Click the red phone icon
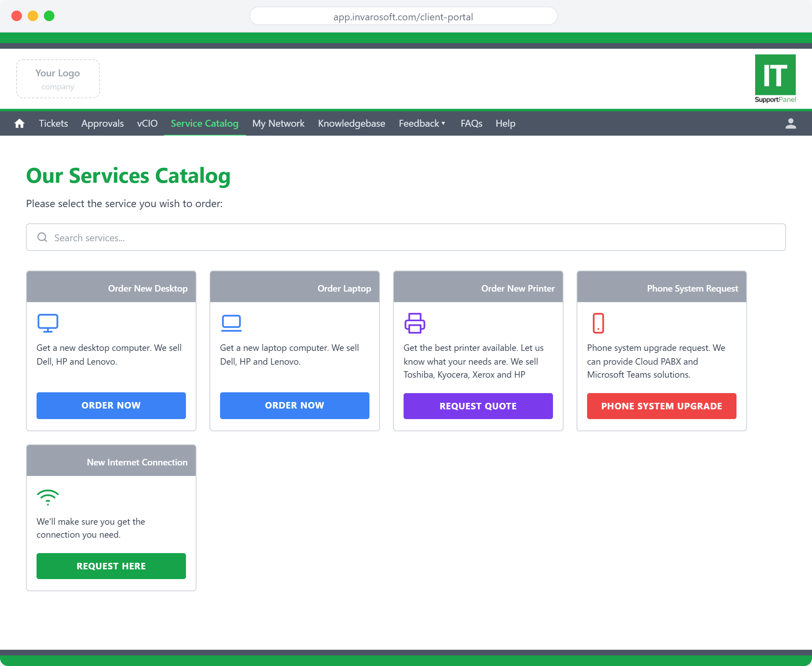Image resolution: width=812 pixels, height=666 pixels. (598, 323)
